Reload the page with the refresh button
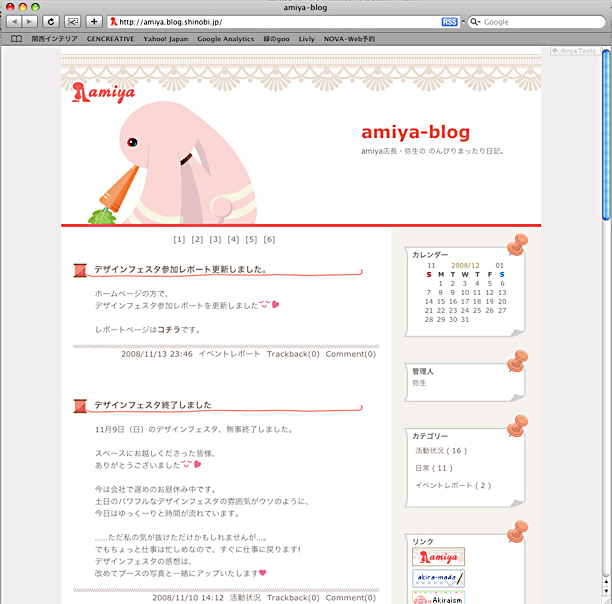This screenshot has width=612, height=604. click(x=51, y=21)
